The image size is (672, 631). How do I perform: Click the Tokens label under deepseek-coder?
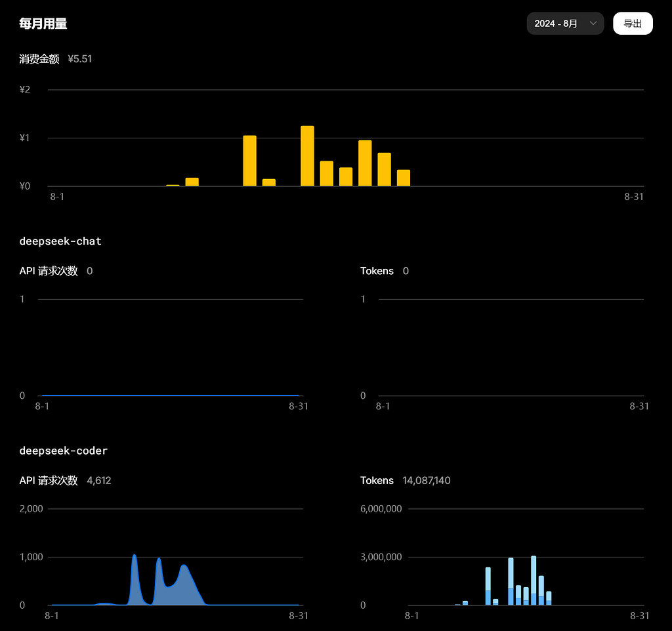(x=377, y=481)
